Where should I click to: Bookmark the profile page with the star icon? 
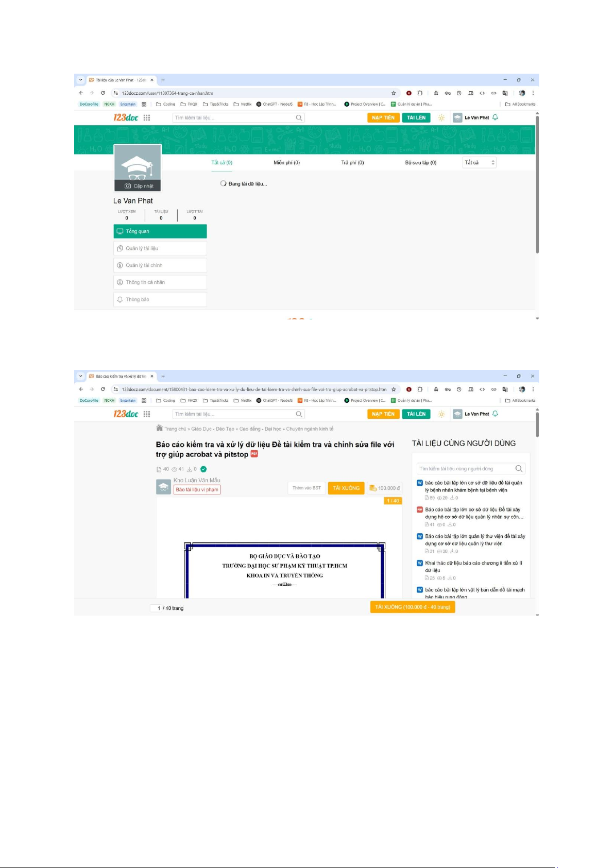point(394,93)
